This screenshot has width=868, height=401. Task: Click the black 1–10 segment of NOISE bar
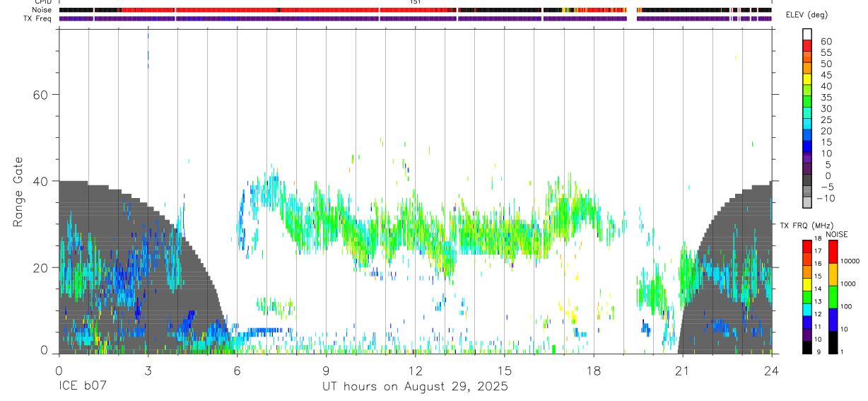(833, 342)
